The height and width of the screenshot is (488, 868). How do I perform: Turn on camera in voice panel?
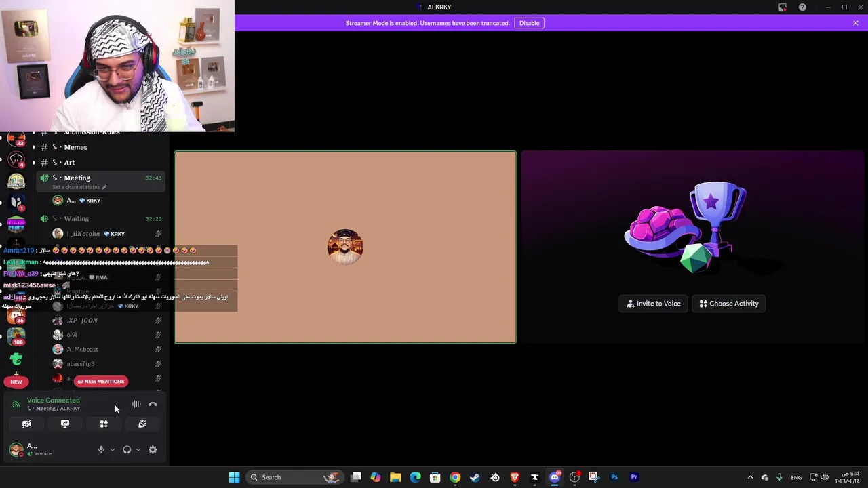pyautogui.click(x=26, y=424)
